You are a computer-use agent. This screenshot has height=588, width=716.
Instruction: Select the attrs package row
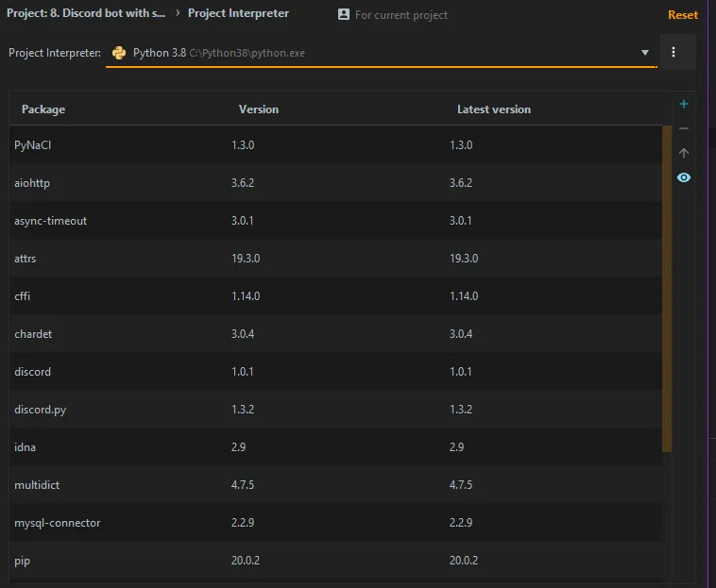point(335,259)
